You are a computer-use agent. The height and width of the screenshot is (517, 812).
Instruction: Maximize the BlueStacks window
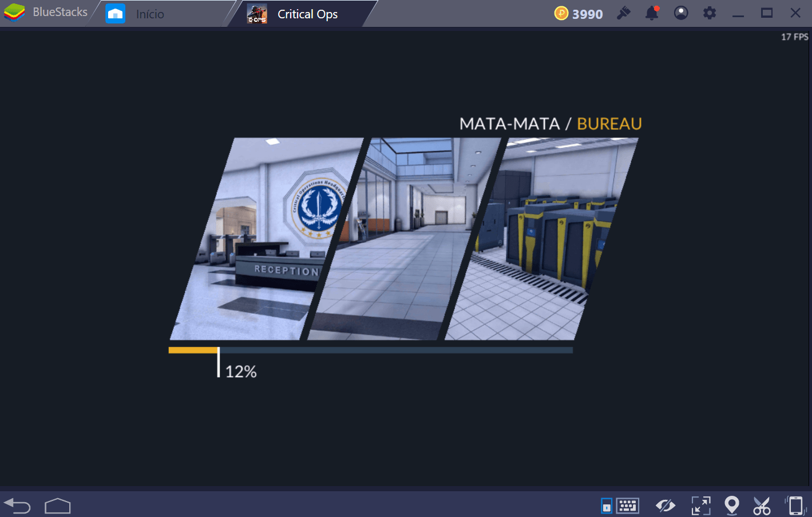(x=767, y=13)
